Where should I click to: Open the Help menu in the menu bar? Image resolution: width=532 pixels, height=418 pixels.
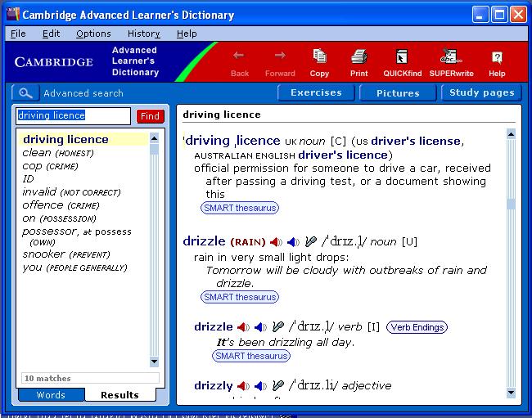click(187, 34)
